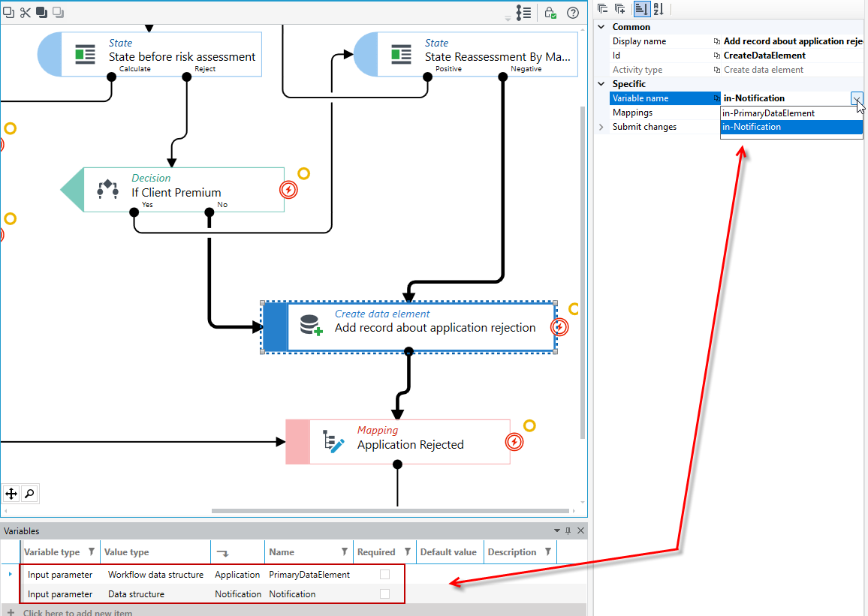
Task: Select the Workflow data structure cell
Action: (x=155, y=575)
